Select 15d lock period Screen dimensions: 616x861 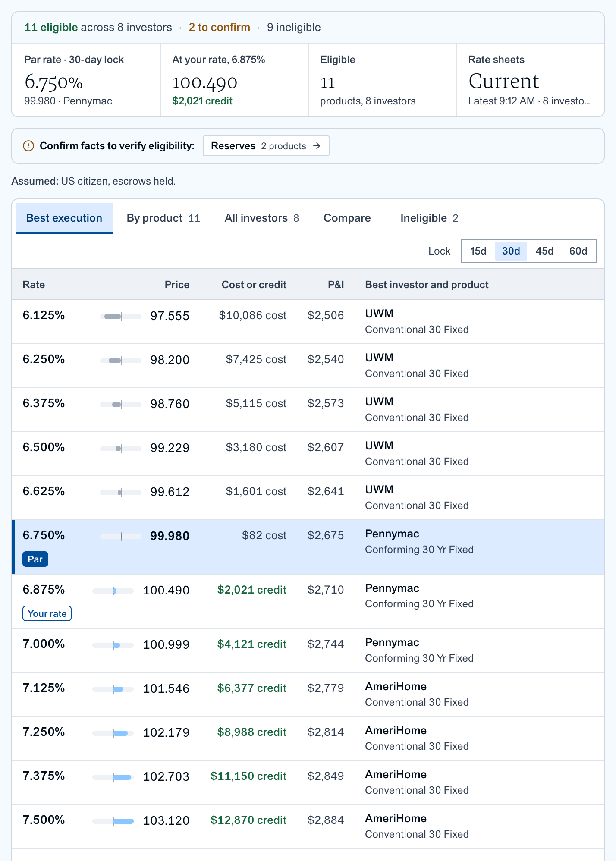pos(478,251)
